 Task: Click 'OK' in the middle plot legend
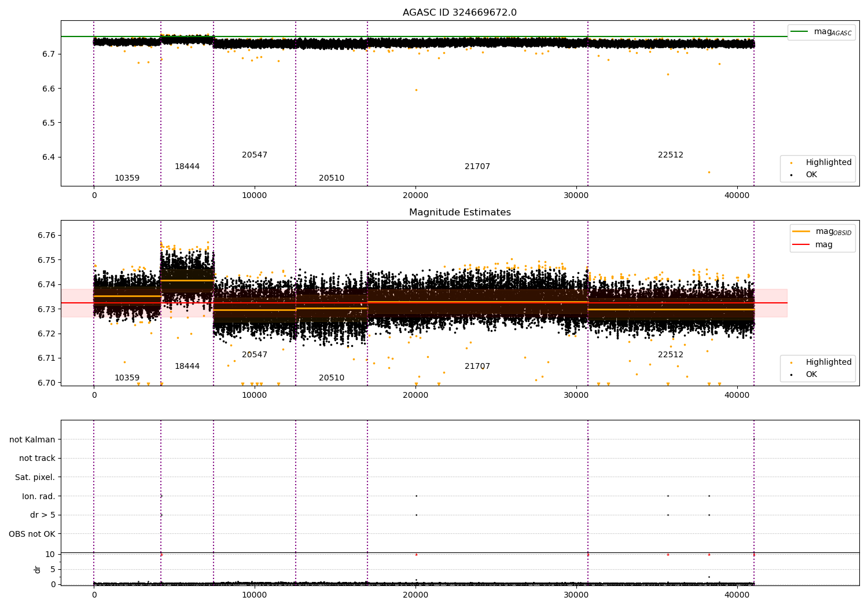click(x=811, y=374)
